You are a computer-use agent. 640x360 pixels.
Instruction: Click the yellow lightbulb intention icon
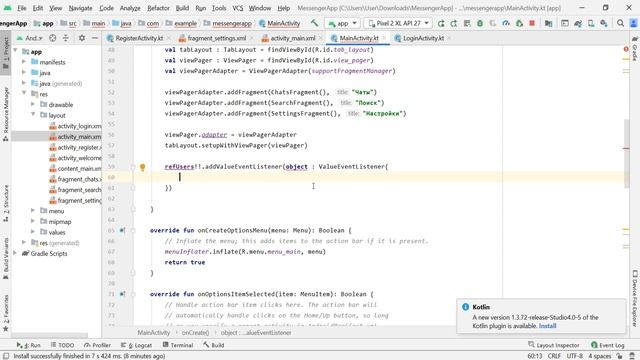click(x=142, y=167)
